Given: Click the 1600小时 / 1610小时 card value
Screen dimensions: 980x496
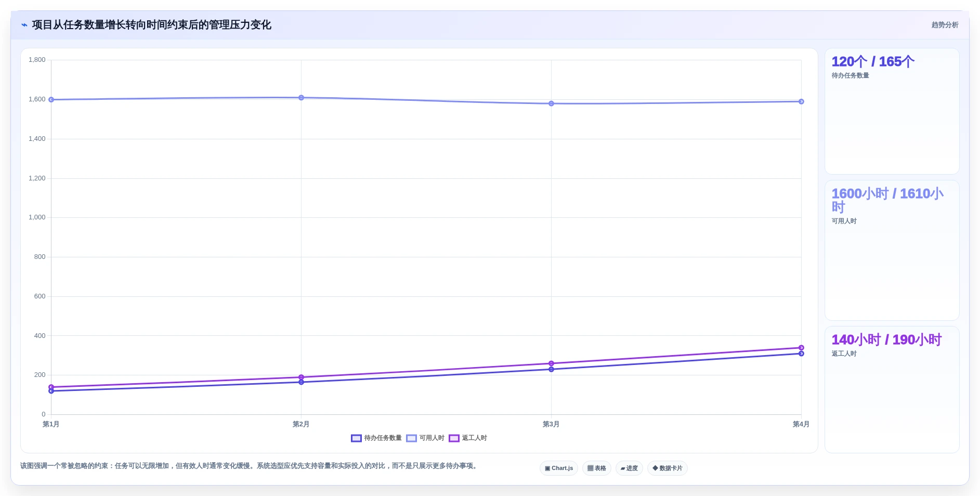Looking at the screenshot, I should [887, 200].
